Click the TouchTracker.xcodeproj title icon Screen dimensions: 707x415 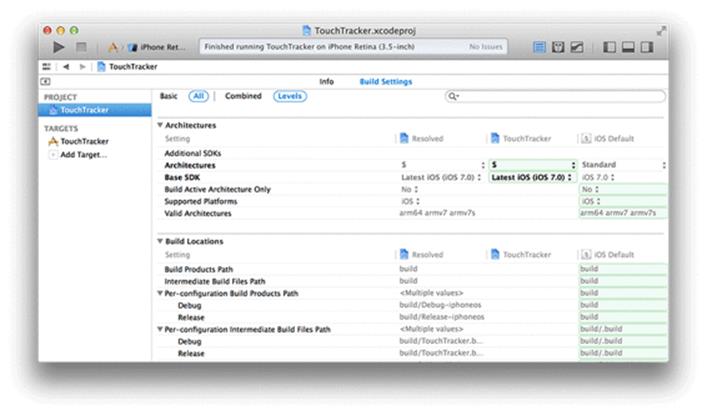click(x=307, y=31)
